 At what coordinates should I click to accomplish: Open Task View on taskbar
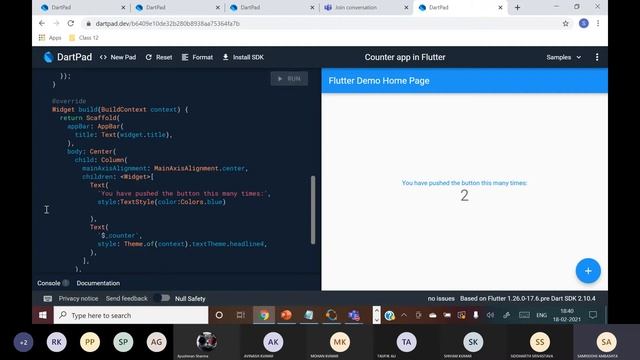coord(241,315)
